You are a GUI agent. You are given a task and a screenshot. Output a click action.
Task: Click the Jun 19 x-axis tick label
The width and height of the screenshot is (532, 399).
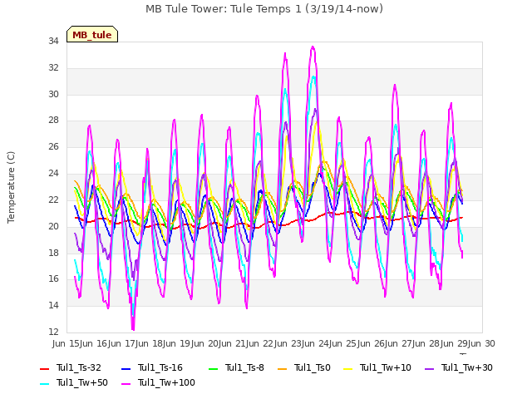[178, 343]
